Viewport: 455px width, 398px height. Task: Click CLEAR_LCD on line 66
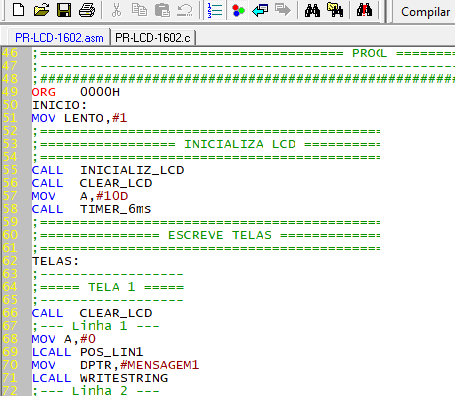tap(116, 313)
